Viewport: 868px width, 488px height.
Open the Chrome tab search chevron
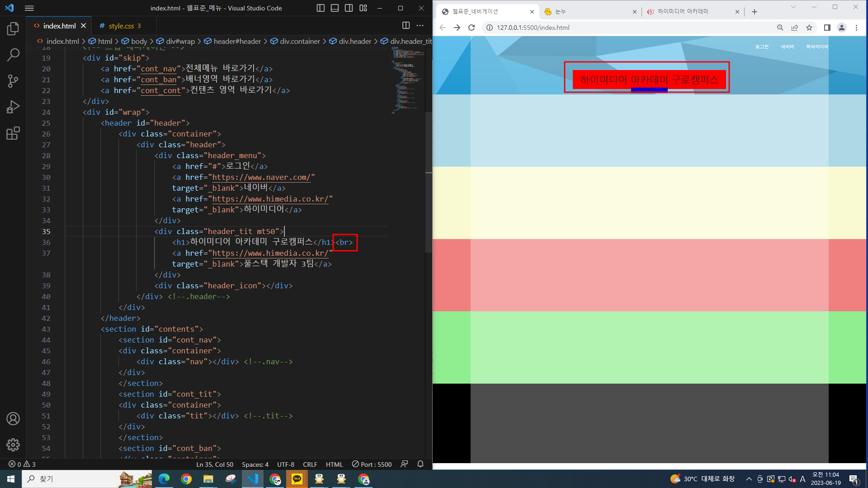pyautogui.click(x=793, y=7)
